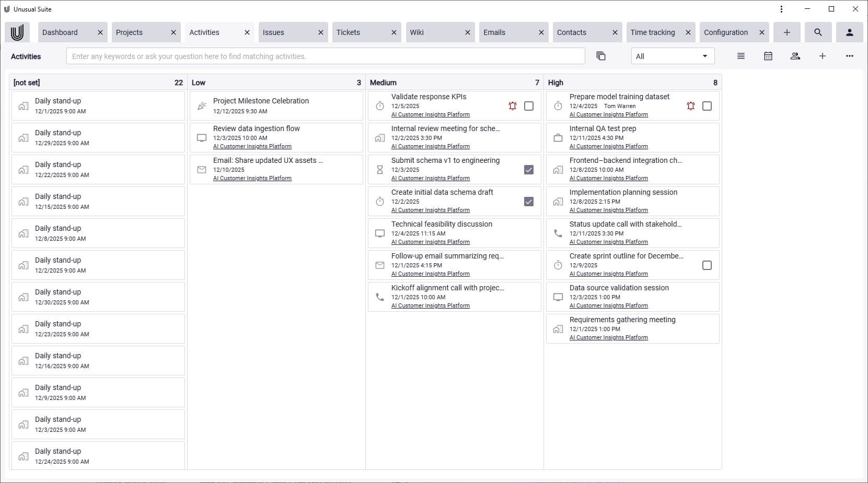Open new tab with plus button
This screenshot has height=483, width=868.
pyautogui.click(x=786, y=32)
